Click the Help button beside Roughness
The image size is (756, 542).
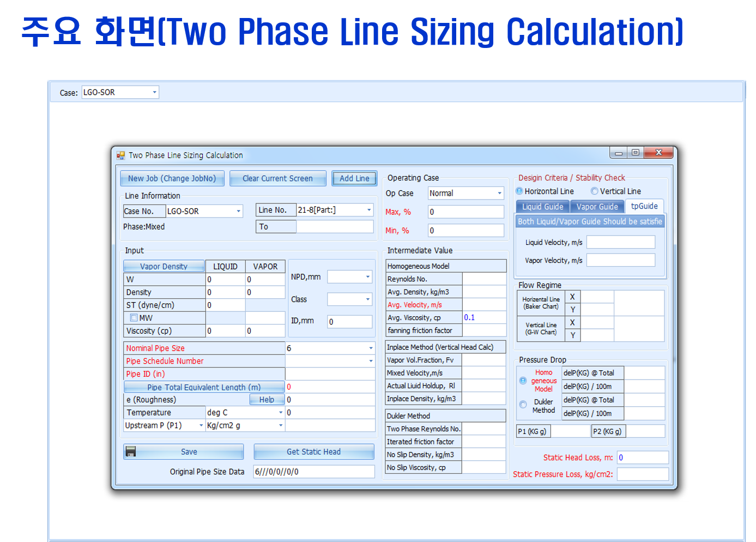pyautogui.click(x=267, y=400)
